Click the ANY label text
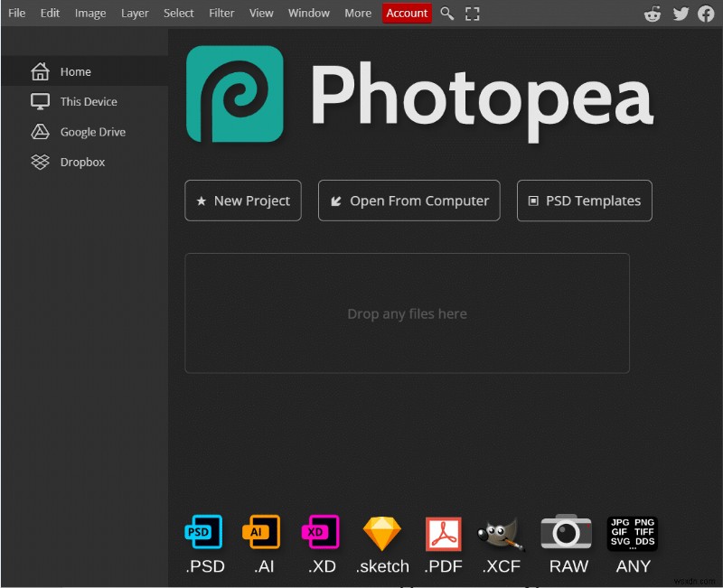The height and width of the screenshot is (588, 723). coord(634,566)
